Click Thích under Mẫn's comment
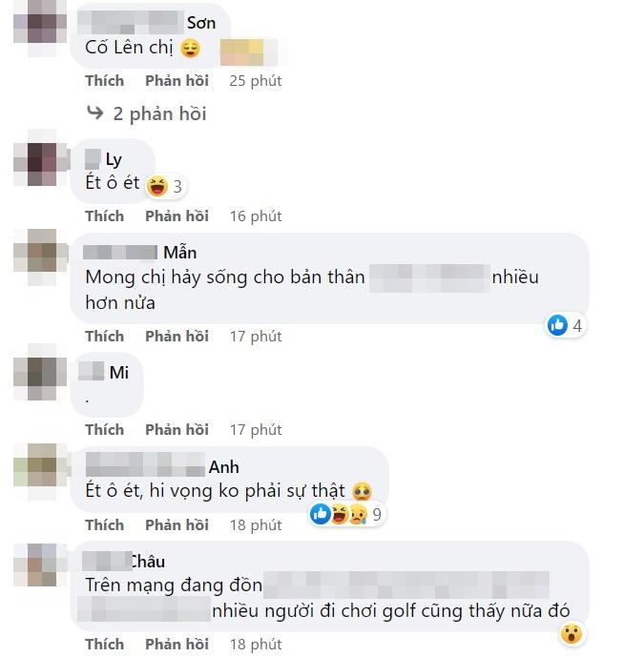The image size is (644, 657). (x=104, y=336)
